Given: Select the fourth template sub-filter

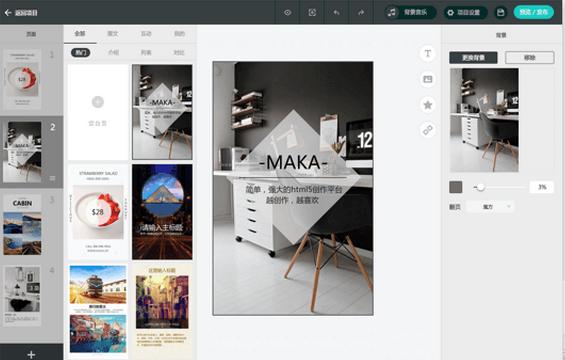Looking at the screenshot, I should [x=179, y=53].
